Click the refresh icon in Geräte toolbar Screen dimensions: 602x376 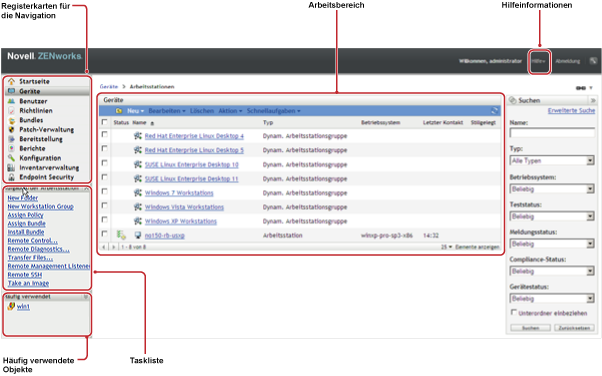[494, 111]
